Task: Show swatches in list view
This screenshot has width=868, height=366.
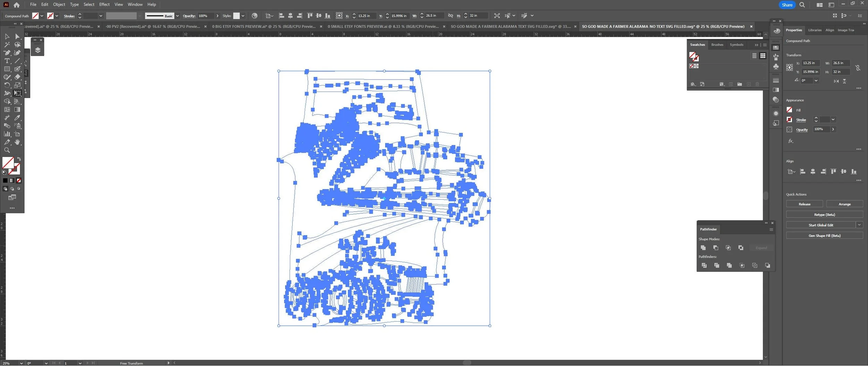Action: [754, 56]
